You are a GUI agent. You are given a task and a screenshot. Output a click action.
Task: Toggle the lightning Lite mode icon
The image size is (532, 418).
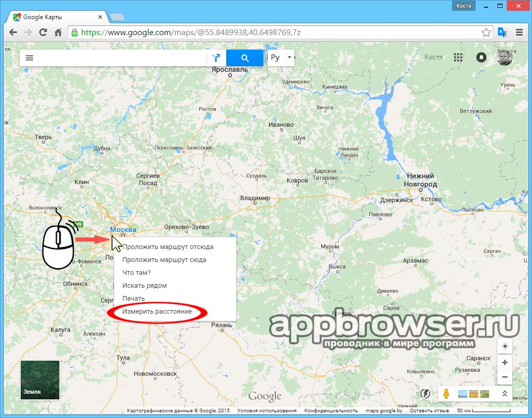click(x=425, y=394)
